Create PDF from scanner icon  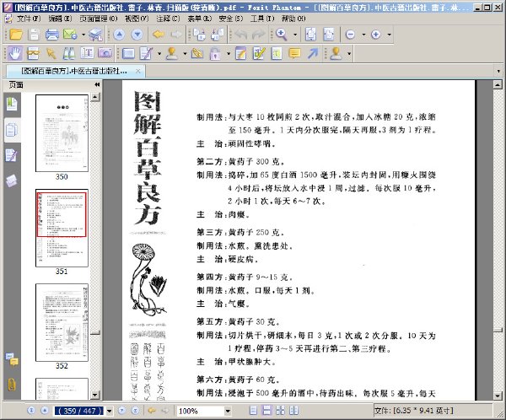pos(95,35)
